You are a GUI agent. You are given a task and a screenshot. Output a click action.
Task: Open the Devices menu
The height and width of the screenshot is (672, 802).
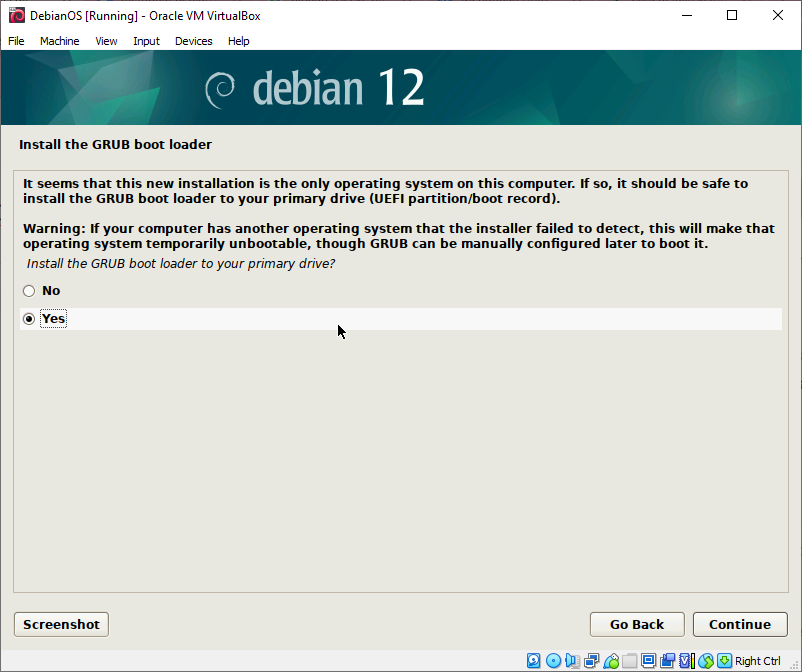point(193,41)
